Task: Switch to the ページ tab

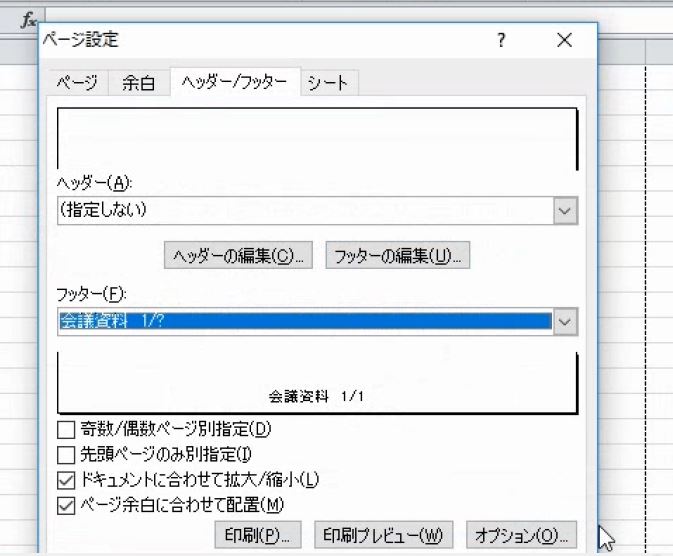Action: 77,82
